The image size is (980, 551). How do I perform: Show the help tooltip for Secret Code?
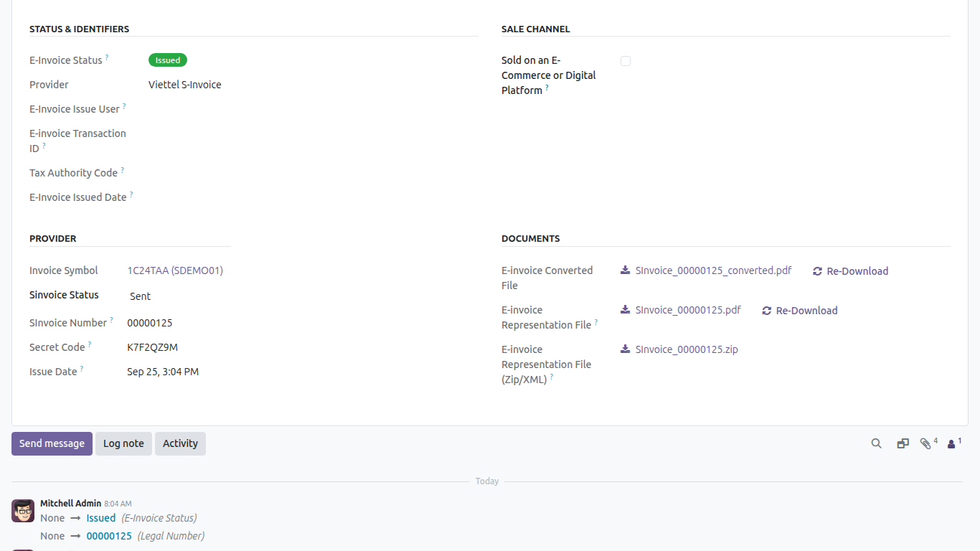coord(90,344)
